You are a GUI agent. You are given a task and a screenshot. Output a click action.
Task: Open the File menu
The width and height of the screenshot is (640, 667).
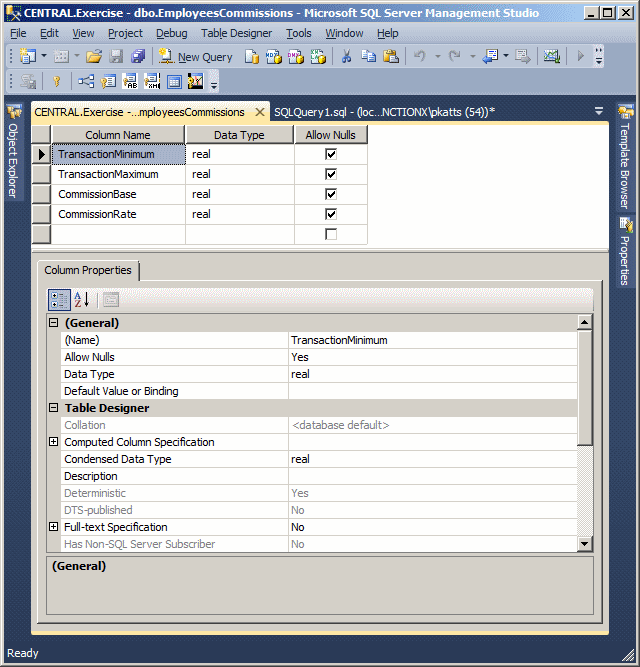coord(18,33)
